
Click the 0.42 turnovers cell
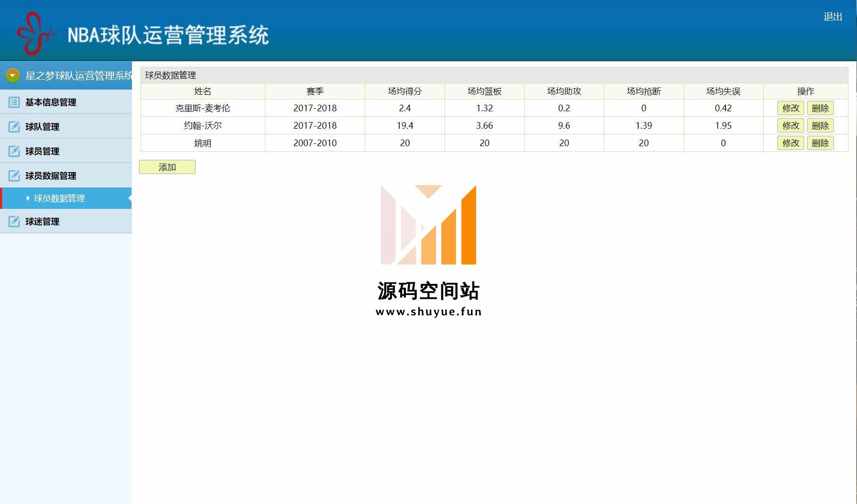724,108
